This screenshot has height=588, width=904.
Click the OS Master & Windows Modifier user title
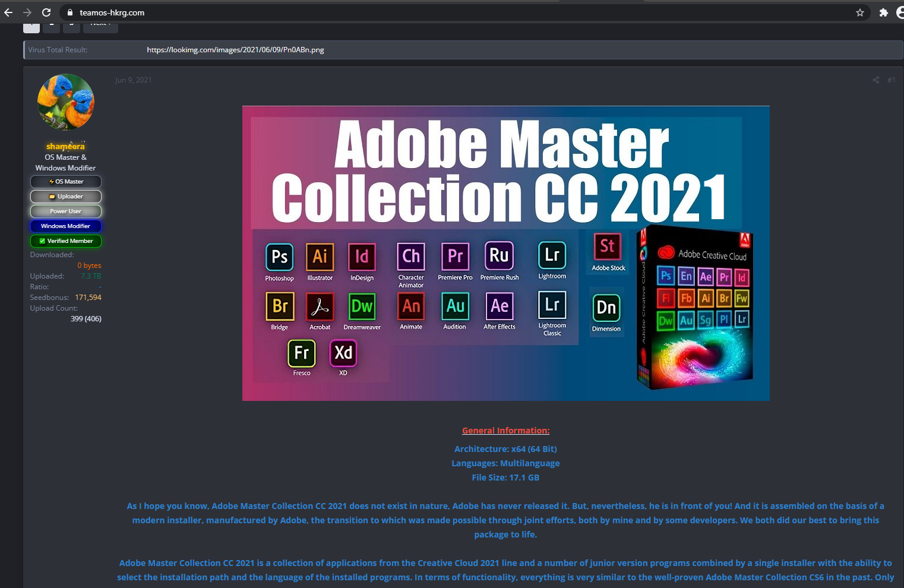pyautogui.click(x=65, y=163)
